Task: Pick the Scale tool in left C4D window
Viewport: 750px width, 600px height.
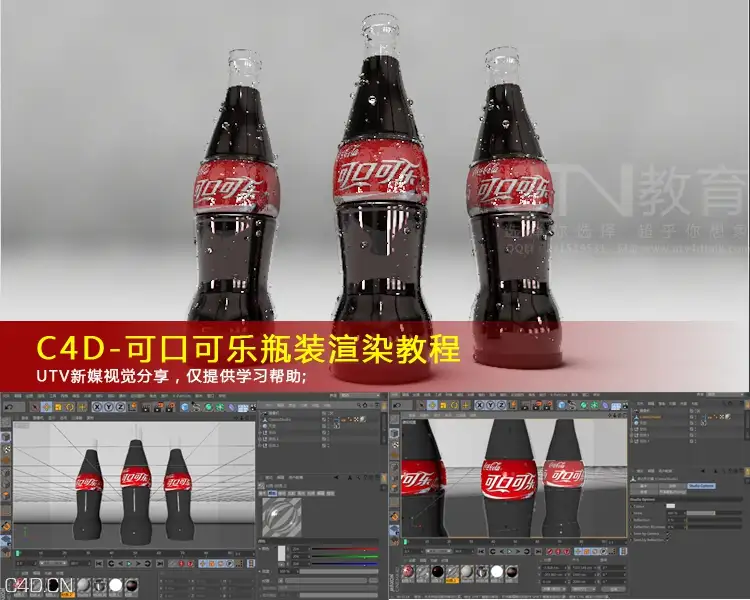Action: [58, 407]
